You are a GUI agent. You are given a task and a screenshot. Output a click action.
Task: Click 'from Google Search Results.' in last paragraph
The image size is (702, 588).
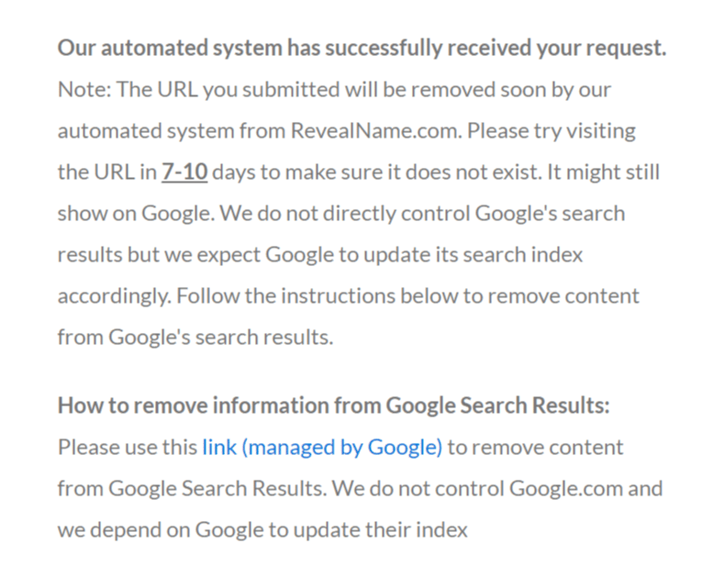tap(193, 488)
